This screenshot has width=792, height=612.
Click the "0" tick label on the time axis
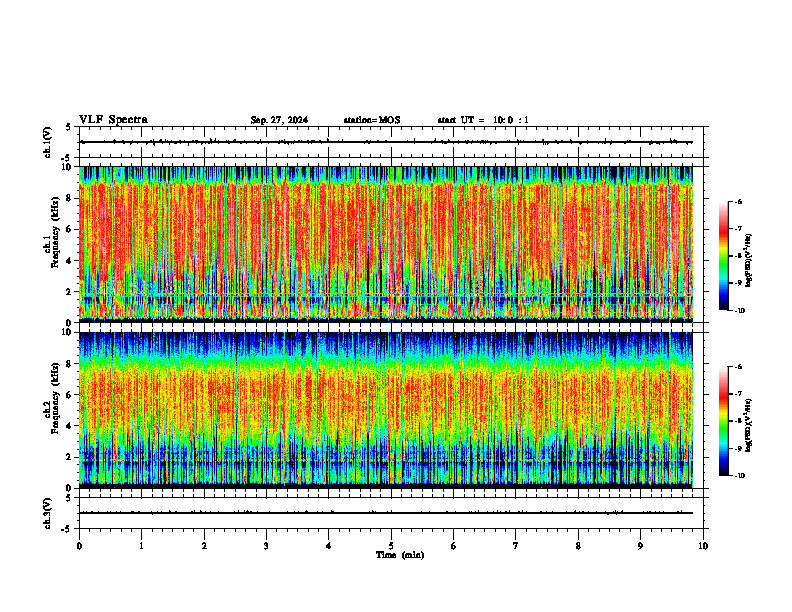[79, 546]
